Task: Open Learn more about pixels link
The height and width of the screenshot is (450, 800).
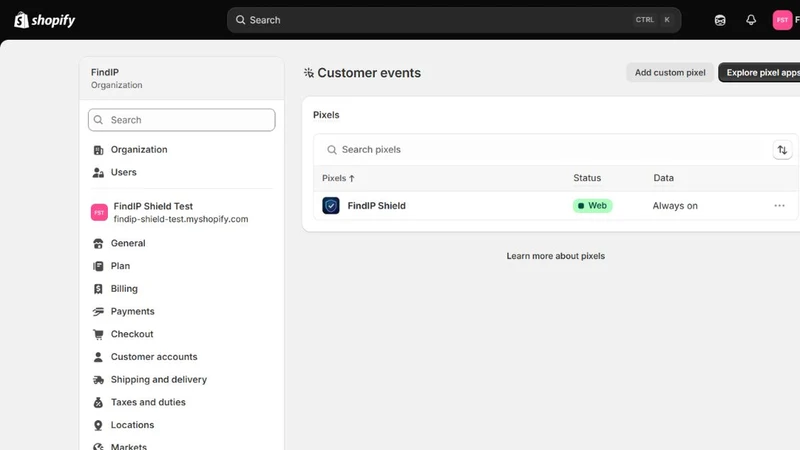Action: tap(556, 256)
